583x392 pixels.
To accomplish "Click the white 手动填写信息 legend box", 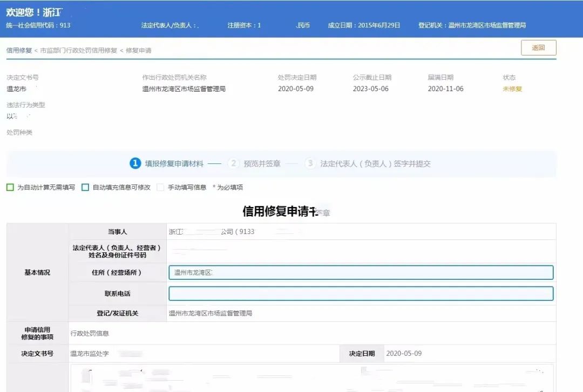I will pyautogui.click(x=160, y=188).
